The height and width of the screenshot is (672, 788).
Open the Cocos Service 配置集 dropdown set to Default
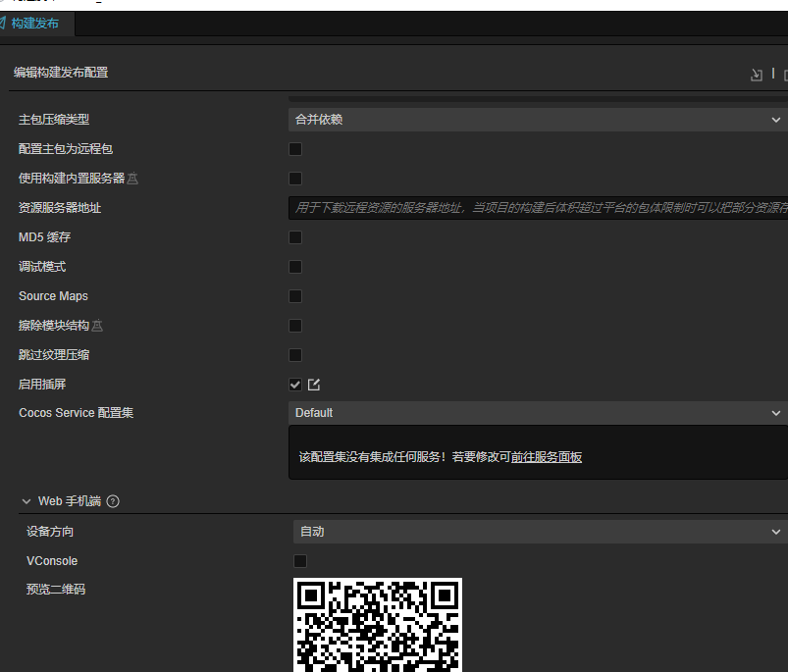[x=538, y=413]
